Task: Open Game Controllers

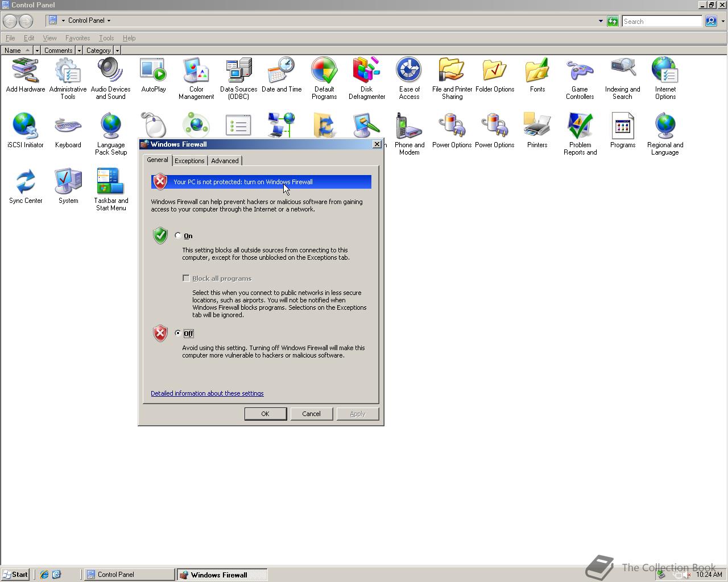Action: (x=580, y=78)
